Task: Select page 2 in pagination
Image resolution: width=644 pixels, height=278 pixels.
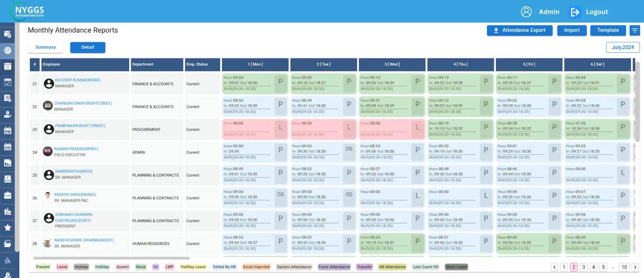Action: coord(574,267)
